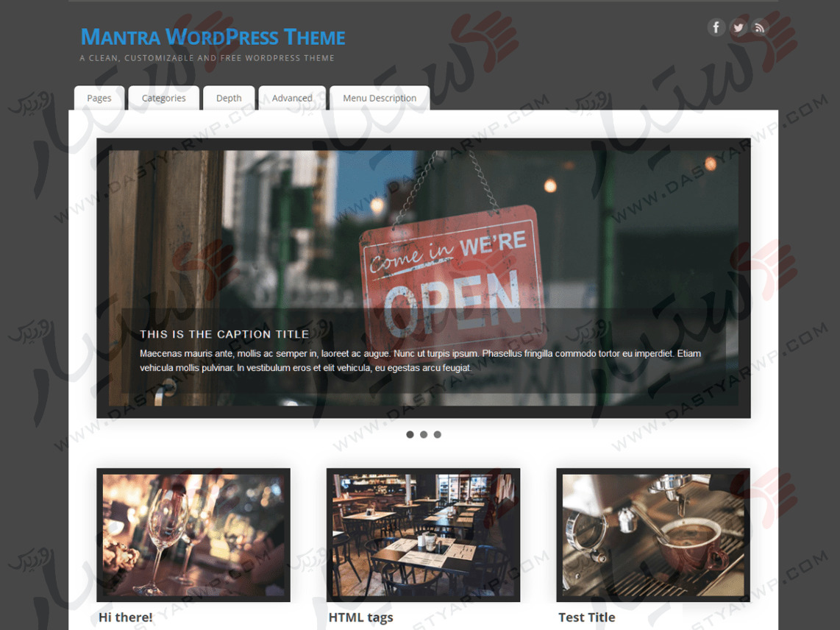
Task: Click the Mantra WordPress Theme site title
Action: [x=213, y=37]
